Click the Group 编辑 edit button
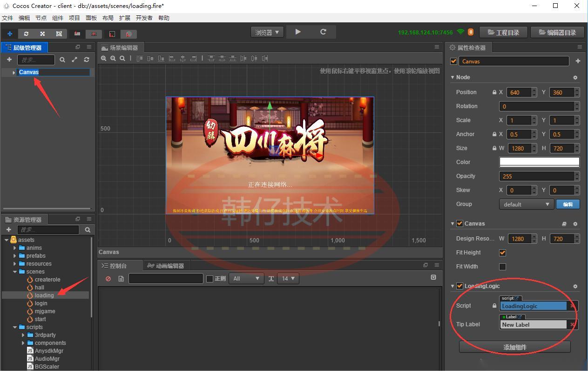This screenshot has height=371, width=588. click(x=568, y=204)
